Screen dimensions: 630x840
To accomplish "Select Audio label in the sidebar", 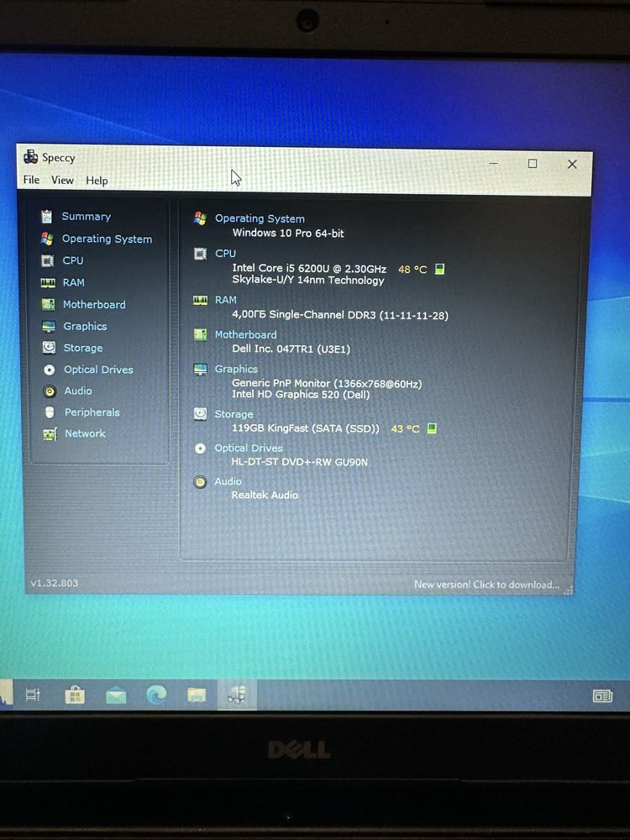I will [78, 391].
